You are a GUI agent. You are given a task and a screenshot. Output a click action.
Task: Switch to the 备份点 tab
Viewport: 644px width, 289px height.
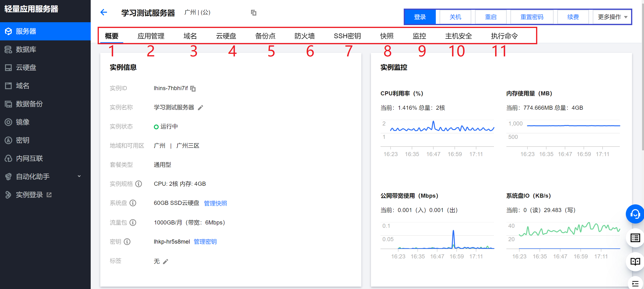coord(265,36)
